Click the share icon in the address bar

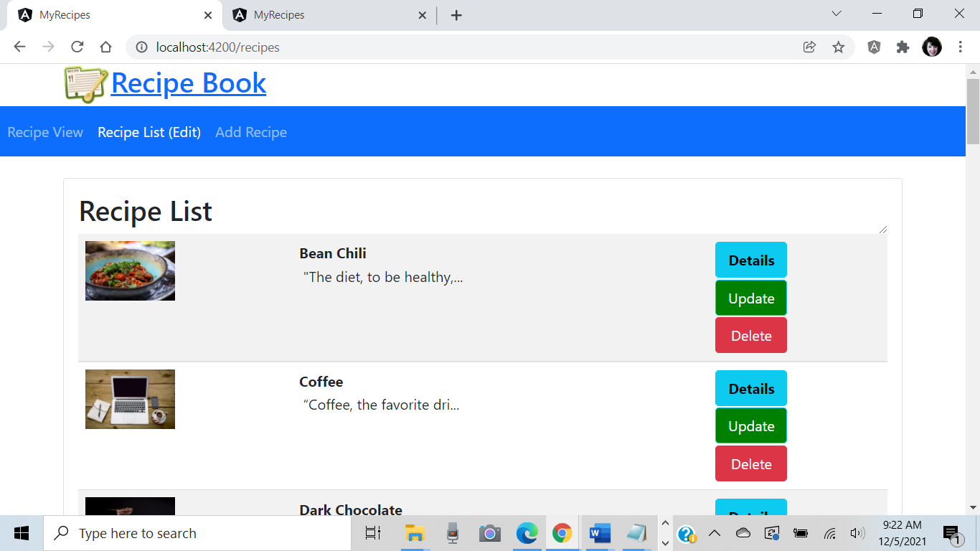809,47
